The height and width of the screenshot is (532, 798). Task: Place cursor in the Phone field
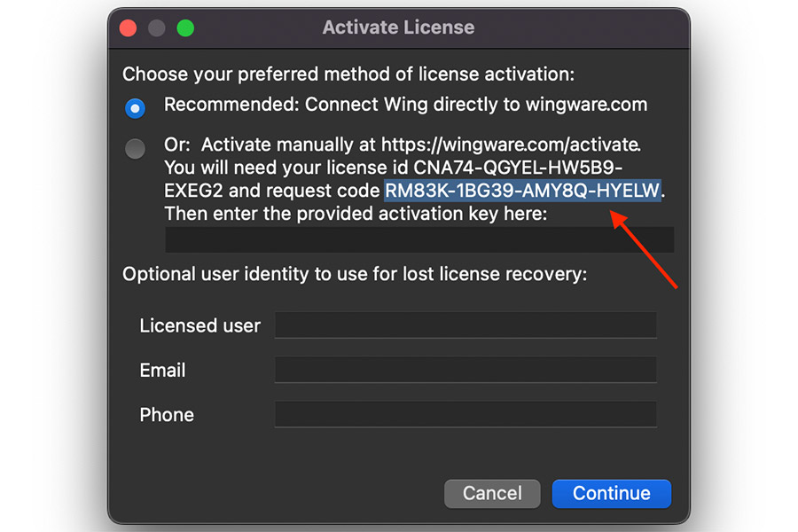point(465,414)
